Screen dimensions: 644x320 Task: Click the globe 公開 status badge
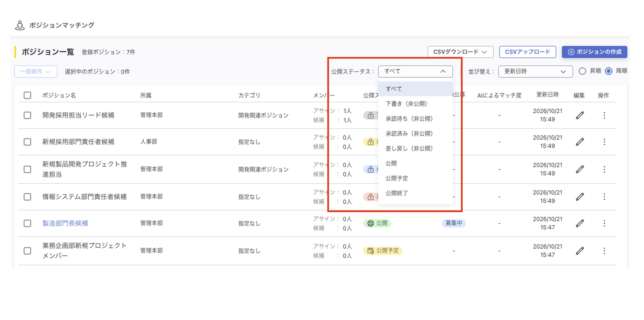point(377,223)
